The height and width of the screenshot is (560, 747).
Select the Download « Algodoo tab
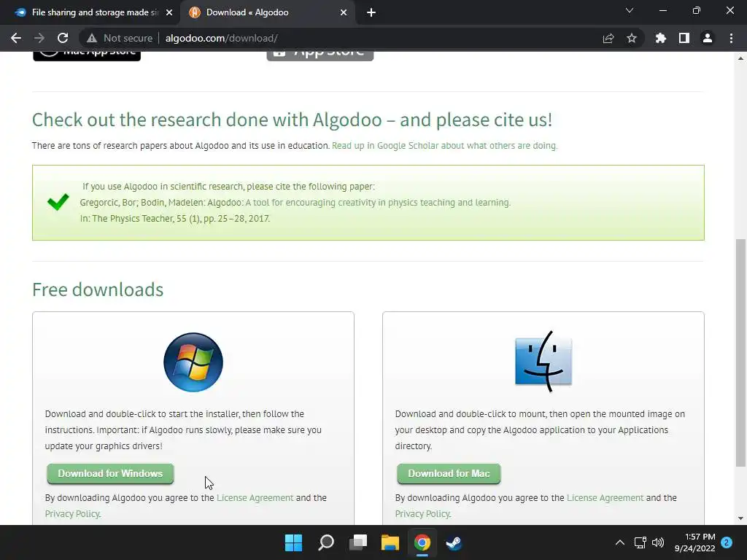(267, 12)
